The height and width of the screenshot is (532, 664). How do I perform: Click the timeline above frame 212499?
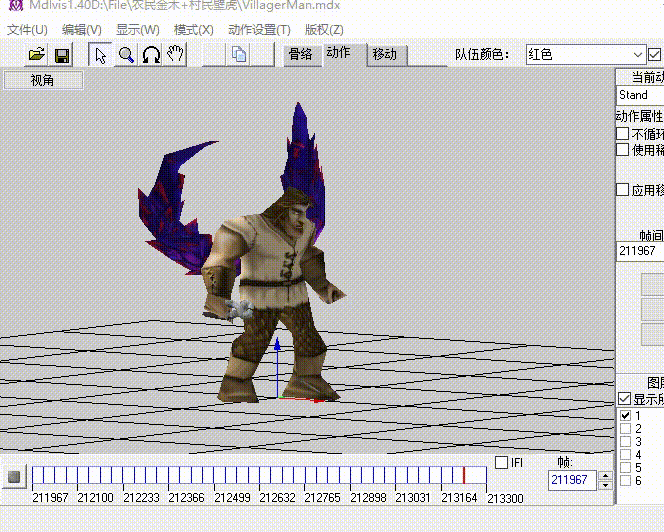214,475
